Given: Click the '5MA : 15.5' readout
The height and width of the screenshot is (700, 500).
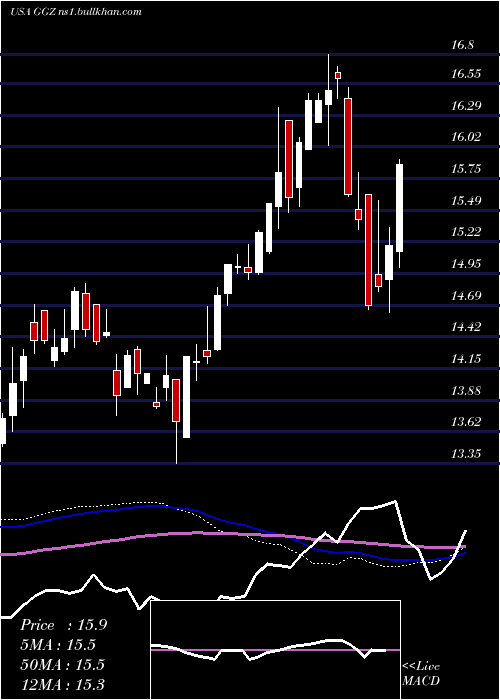Looking at the screenshot, I should coord(58,645).
